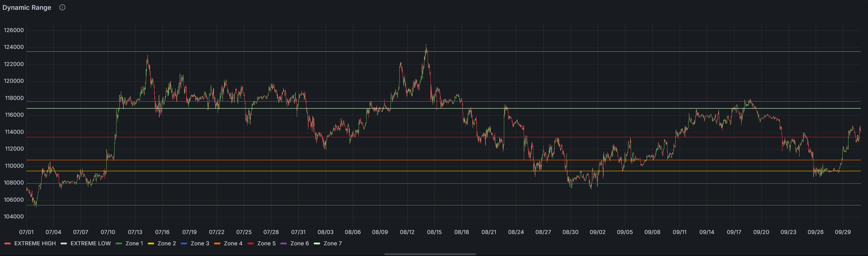Screen dimensions: 868x256
Task: Click the horizontal scrollbar thumb at bottom
Action: pyautogui.click(x=430, y=254)
